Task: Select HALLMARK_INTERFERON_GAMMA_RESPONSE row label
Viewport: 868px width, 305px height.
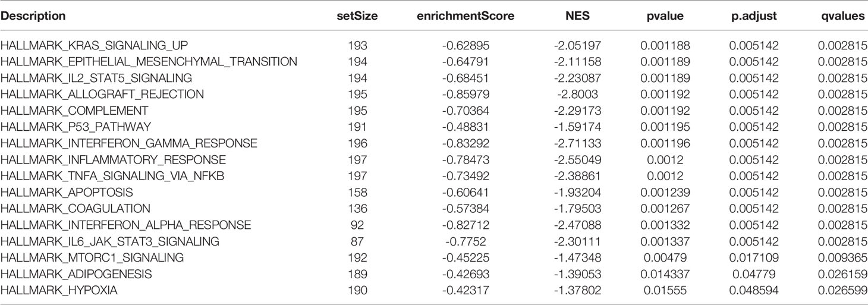Action: 129,144
